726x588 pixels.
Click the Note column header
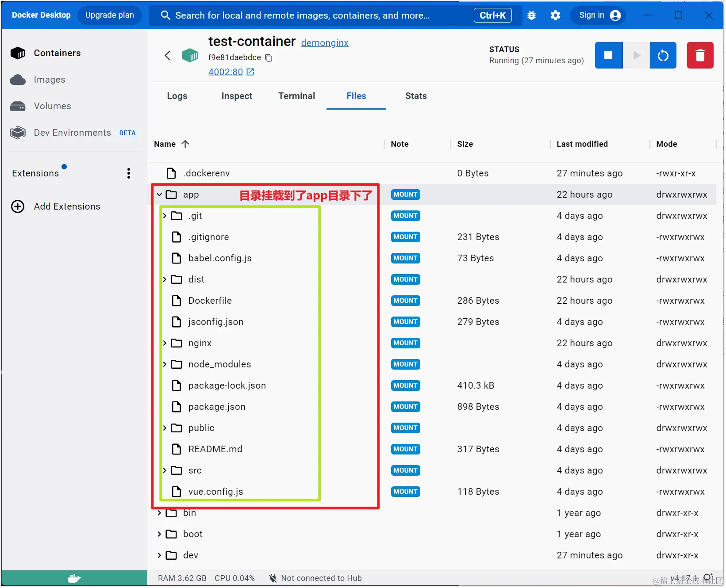point(399,144)
